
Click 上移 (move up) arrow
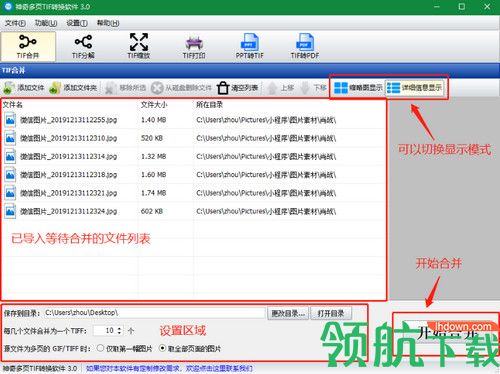[x=272, y=88]
